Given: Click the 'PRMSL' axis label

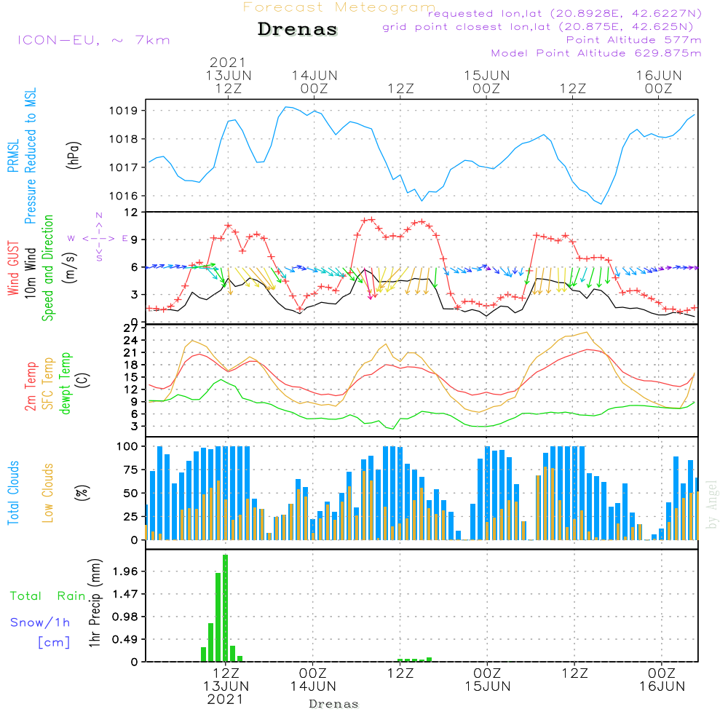Looking at the screenshot, I should pos(13,156).
